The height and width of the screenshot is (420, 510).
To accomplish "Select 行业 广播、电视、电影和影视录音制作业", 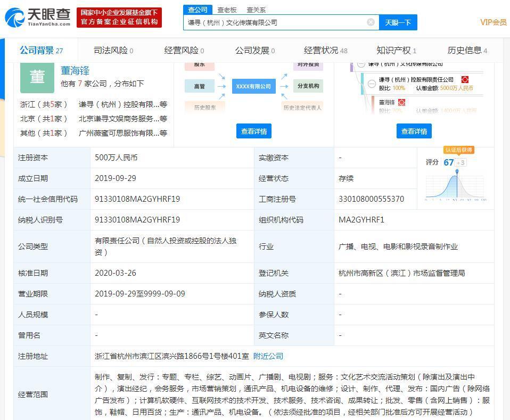I will click(x=398, y=246).
